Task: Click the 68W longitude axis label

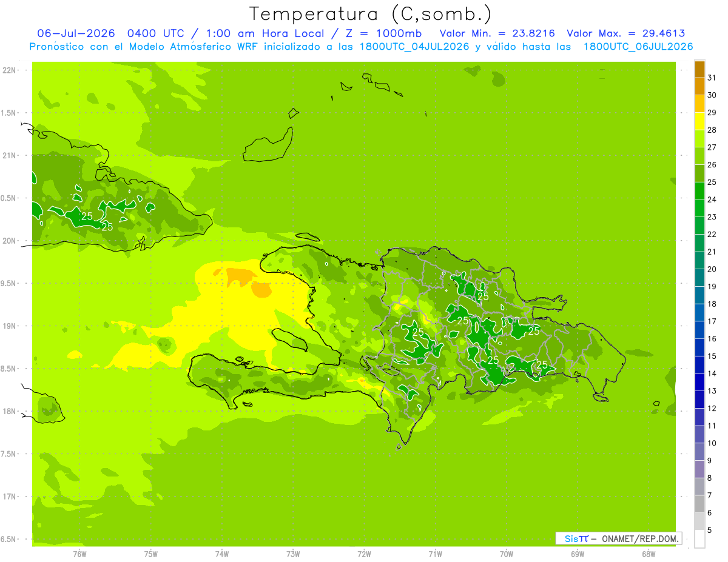Action: coord(649,554)
